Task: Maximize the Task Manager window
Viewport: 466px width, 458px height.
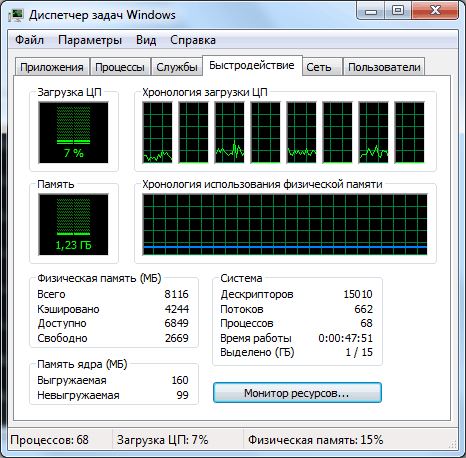Action: [x=398, y=11]
